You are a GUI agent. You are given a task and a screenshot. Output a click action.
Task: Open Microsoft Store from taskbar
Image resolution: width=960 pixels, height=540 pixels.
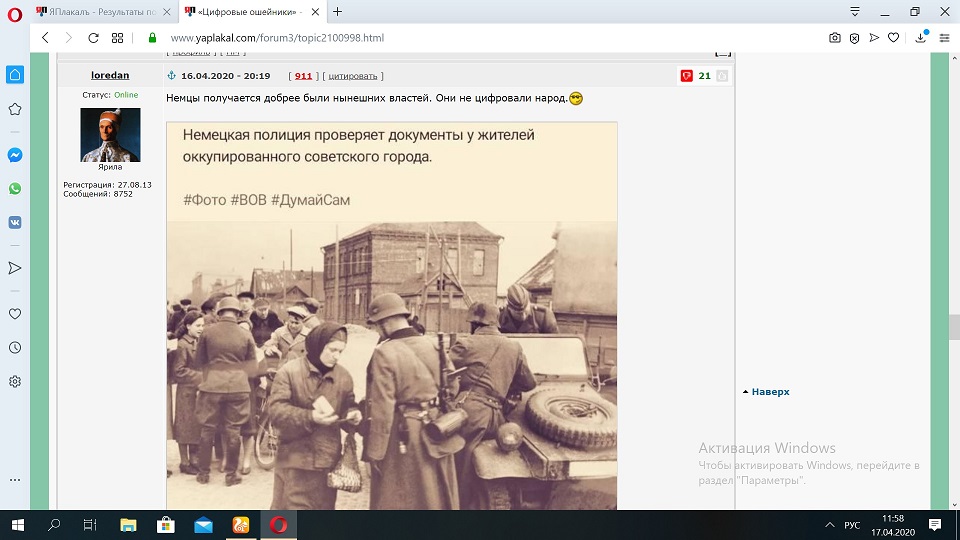(166, 525)
